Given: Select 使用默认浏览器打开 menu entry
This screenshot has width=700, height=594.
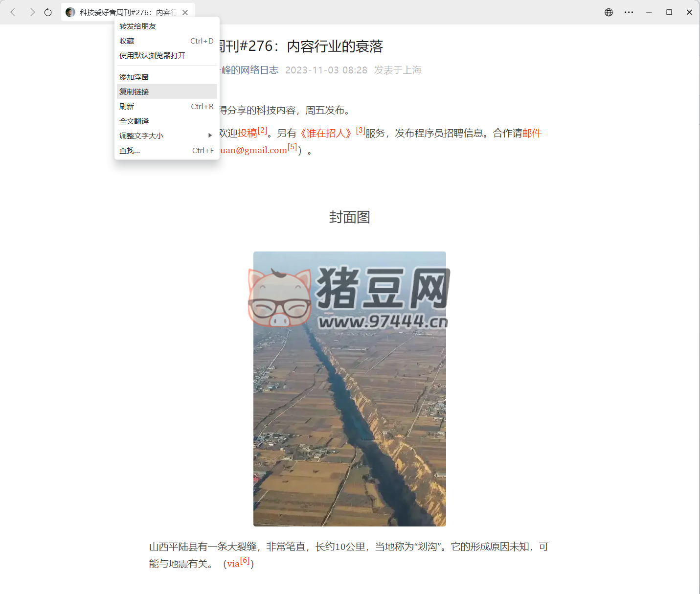Looking at the screenshot, I should pos(152,56).
